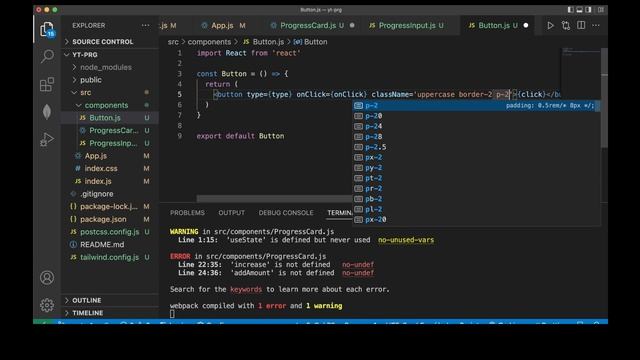Click 'src' in breadcrumb path
Viewport: 640px width, 360px height.
[173, 42]
